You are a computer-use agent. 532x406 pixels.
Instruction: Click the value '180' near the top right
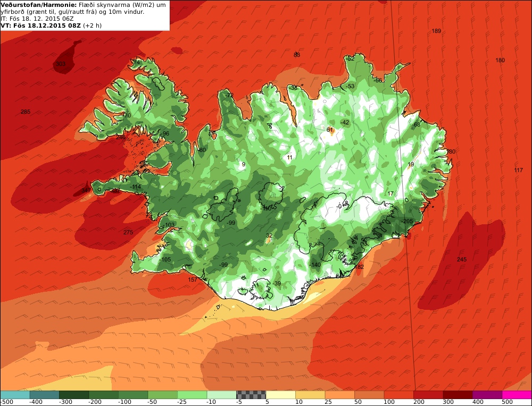[500, 61]
